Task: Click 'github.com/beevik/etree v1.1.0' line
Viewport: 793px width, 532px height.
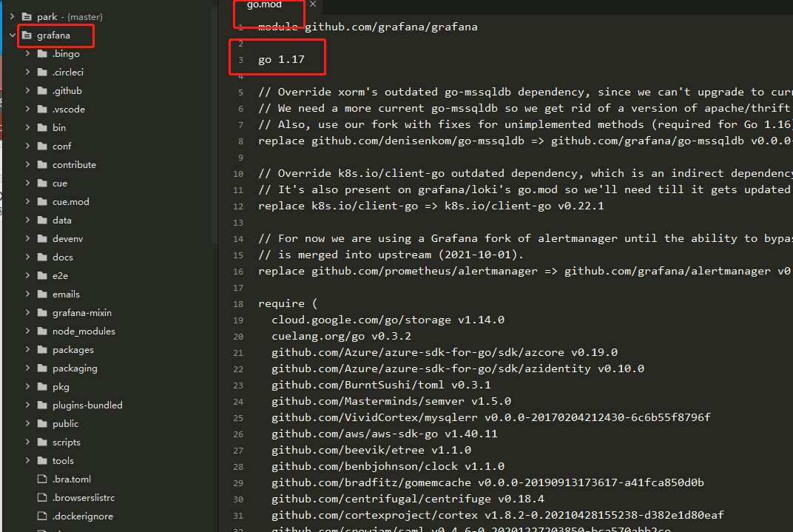Action: pos(371,450)
